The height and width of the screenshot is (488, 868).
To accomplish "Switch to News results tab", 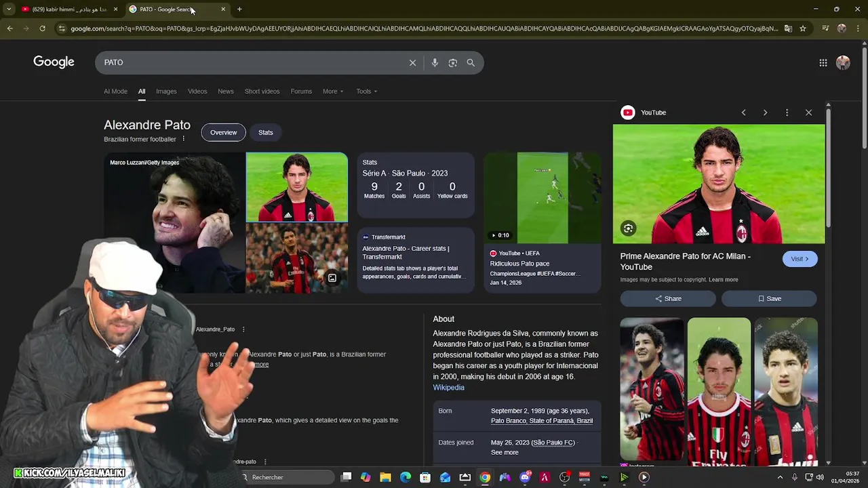I will (226, 91).
